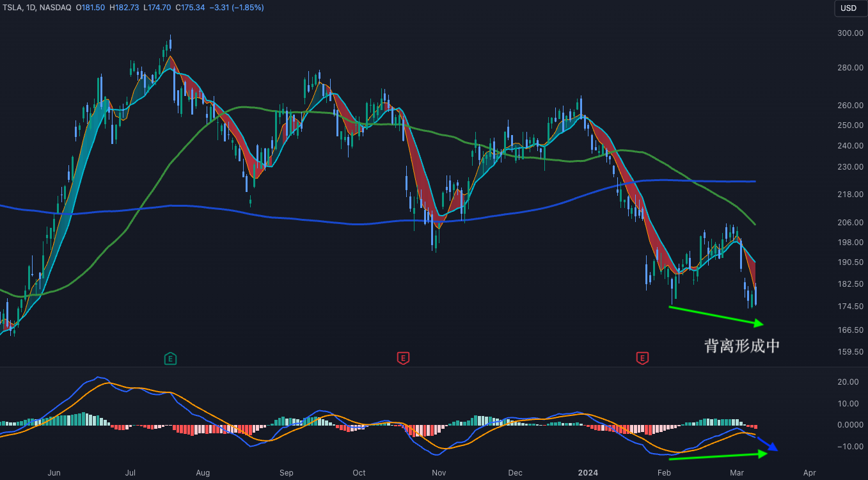This screenshot has height=480, width=868.
Task: Click the 300.00 price axis label
Action: (851, 33)
